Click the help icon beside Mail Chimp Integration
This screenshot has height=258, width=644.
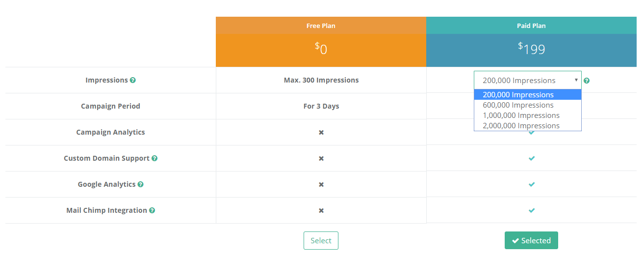tap(152, 210)
